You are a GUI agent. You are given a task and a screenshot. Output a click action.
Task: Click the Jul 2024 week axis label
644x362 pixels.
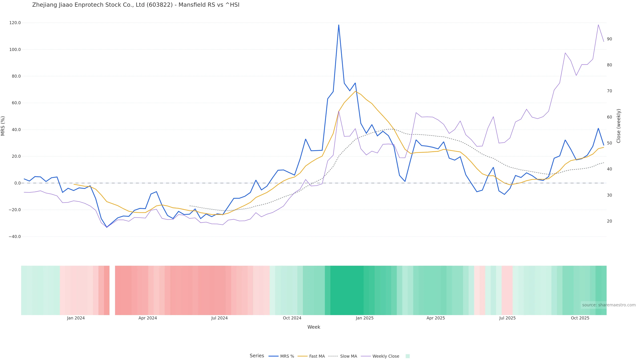[x=219, y=318]
